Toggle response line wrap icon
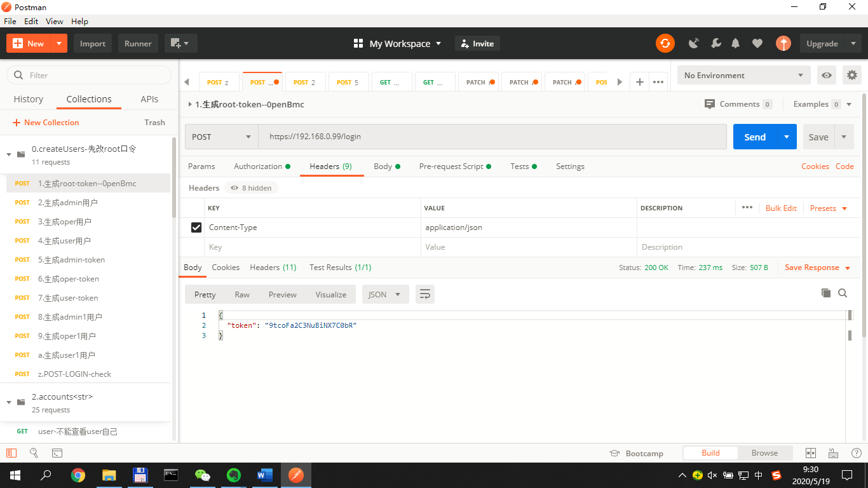Image resolution: width=868 pixels, height=488 pixels. coord(425,294)
